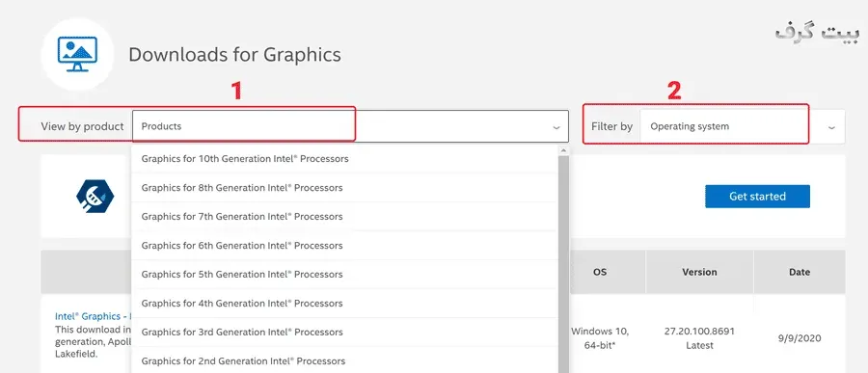This screenshot has height=373, width=868.
Task: Click the scrollbar up arrow in list
Action: coord(563,150)
